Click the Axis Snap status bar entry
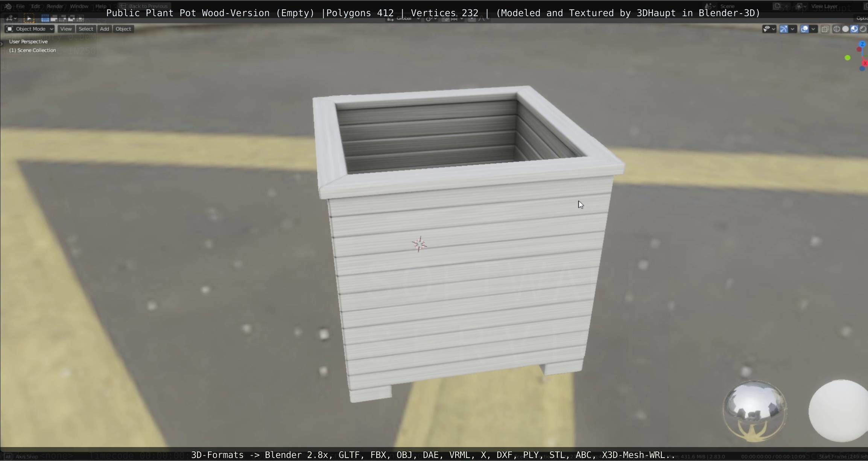868x461 pixels. [x=27, y=456]
